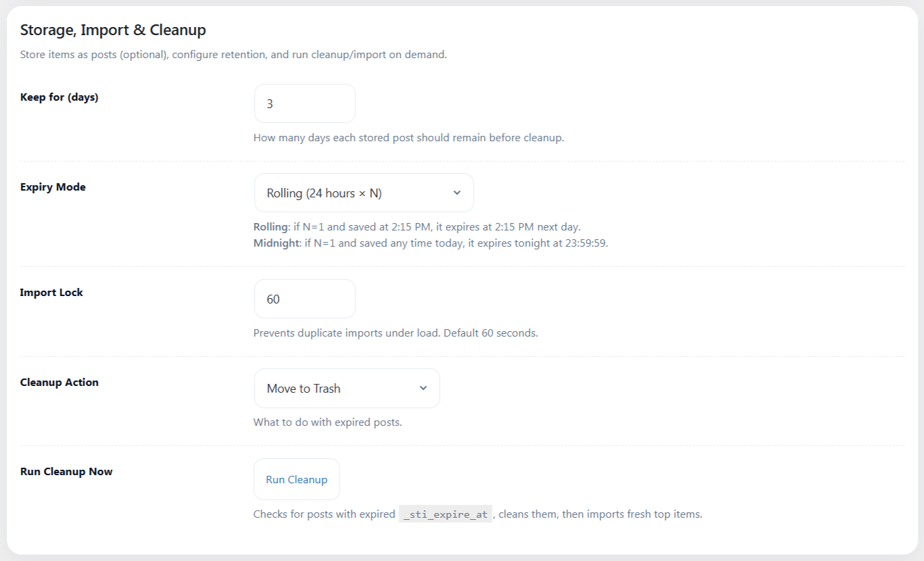The width and height of the screenshot is (924, 561).
Task: Click the _sti_expire_at code snippet
Action: [x=445, y=514]
